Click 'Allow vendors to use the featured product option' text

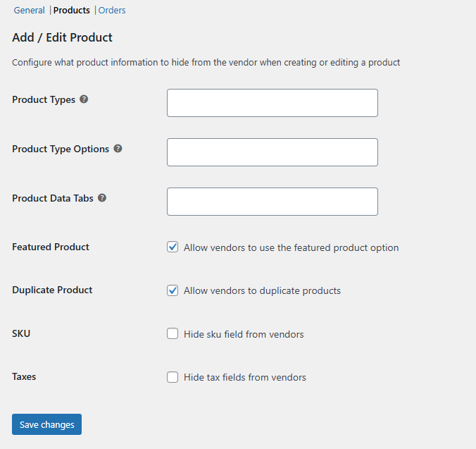coord(291,247)
